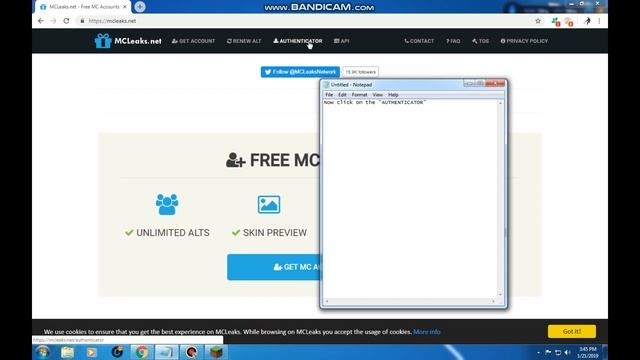The height and width of the screenshot is (360, 640).
Task: Click the GET MC ACCOUNT blue button
Action: pos(274,267)
